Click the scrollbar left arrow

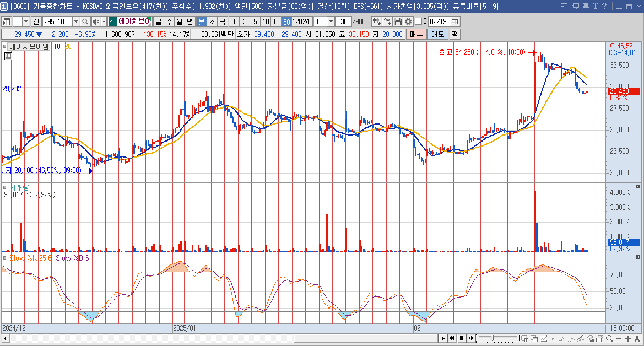6,339
